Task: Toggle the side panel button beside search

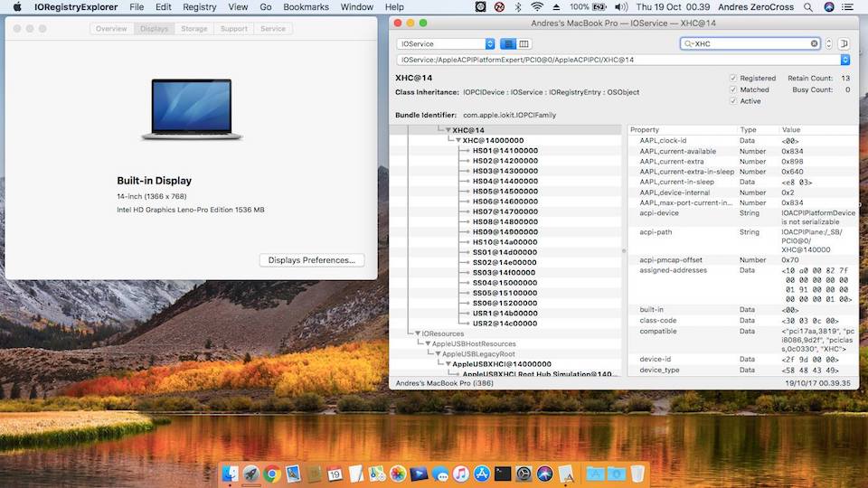Action: click(x=844, y=43)
